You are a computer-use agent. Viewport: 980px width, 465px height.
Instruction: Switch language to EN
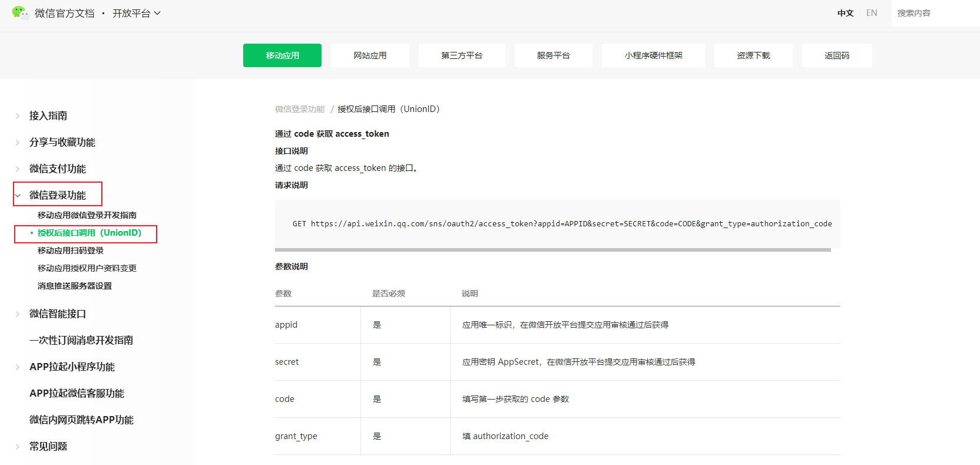click(872, 13)
